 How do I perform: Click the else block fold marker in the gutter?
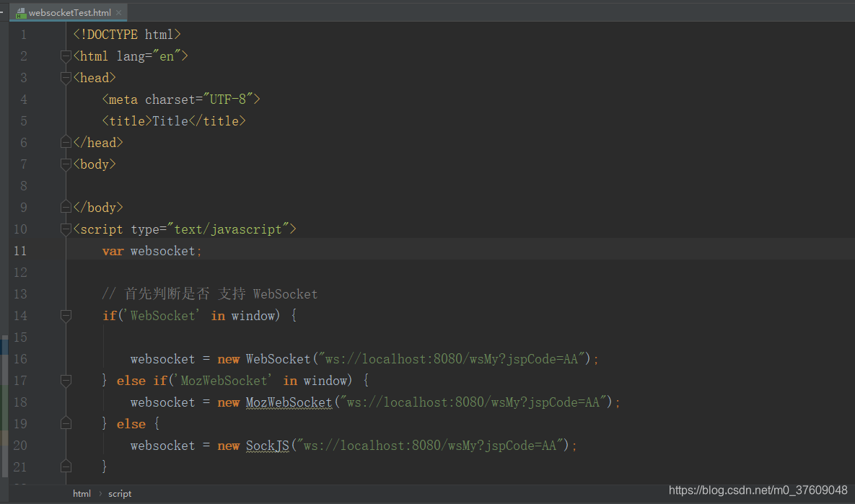click(65, 422)
